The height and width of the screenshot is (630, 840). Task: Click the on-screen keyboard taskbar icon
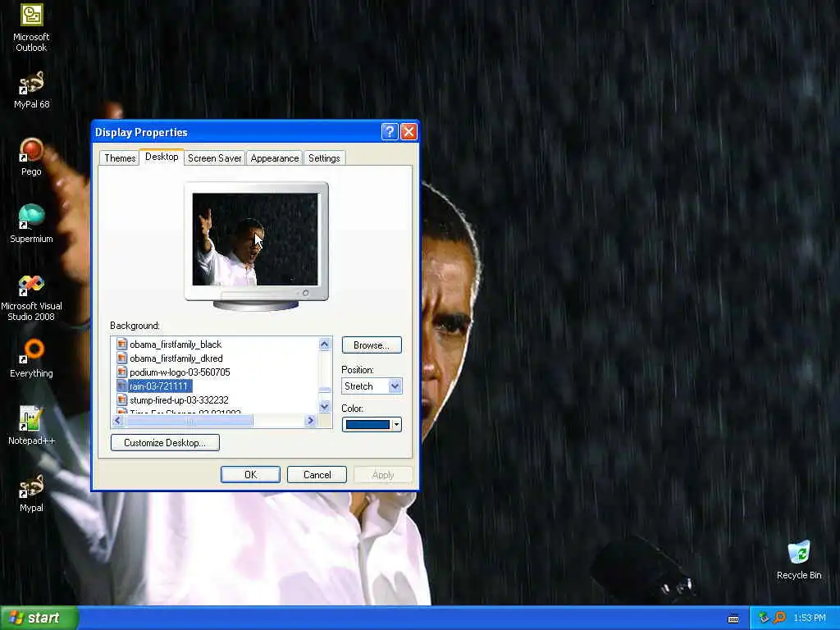[733, 619]
